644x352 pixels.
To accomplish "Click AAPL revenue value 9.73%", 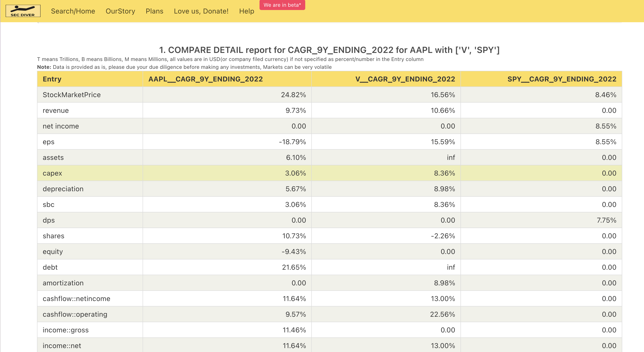I will point(296,111).
